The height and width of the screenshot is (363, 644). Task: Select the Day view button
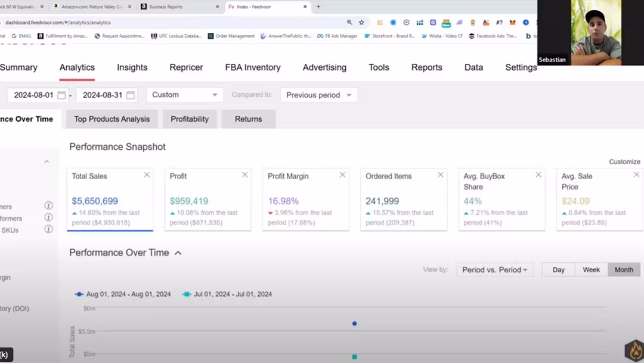[558, 270]
